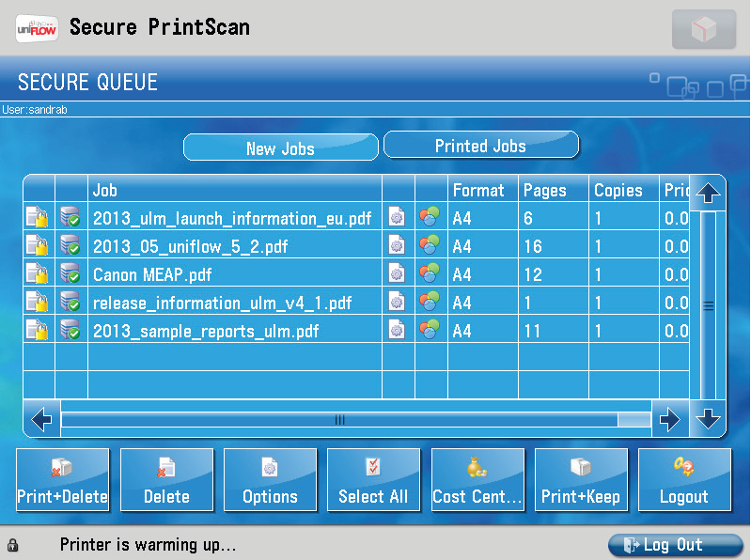Click the 3D cube icon at top right
Image resolution: width=751 pixels, height=560 pixels.
(x=704, y=29)
